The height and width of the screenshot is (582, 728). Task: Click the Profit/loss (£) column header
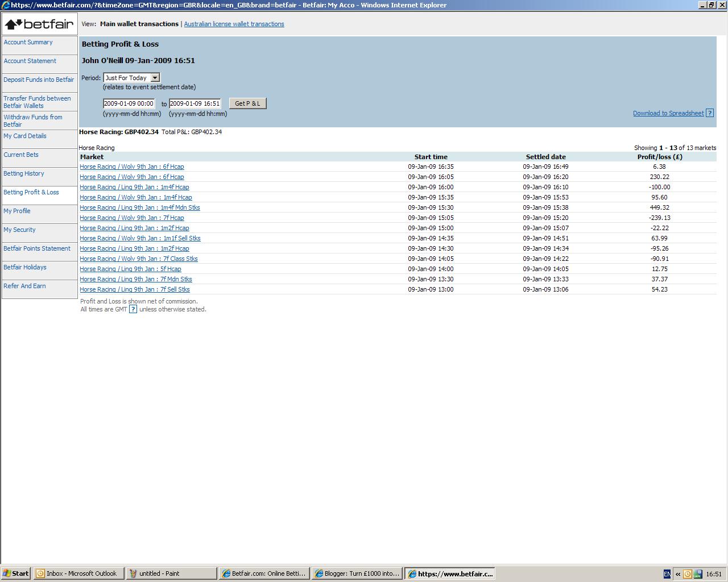coord(660,157)
